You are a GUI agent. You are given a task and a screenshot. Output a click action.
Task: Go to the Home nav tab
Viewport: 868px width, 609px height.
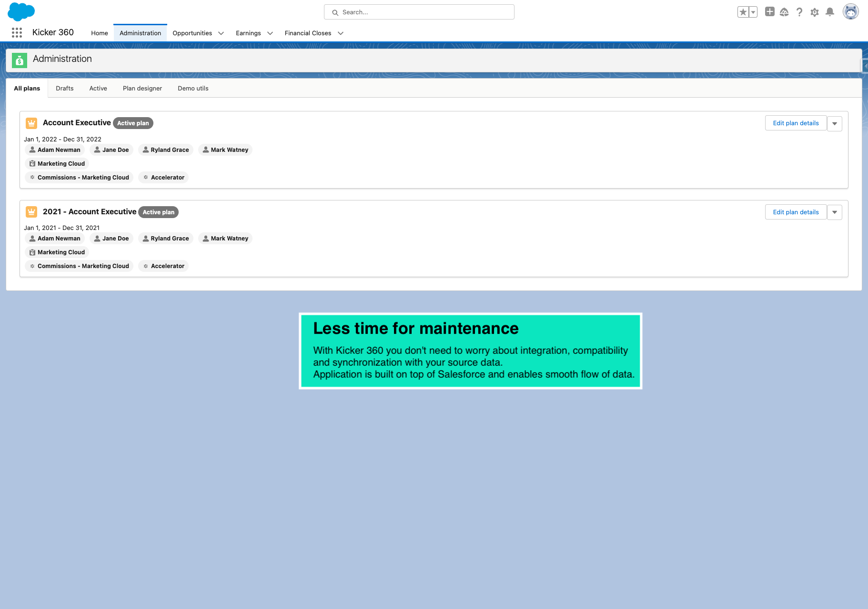coord(100,33)
